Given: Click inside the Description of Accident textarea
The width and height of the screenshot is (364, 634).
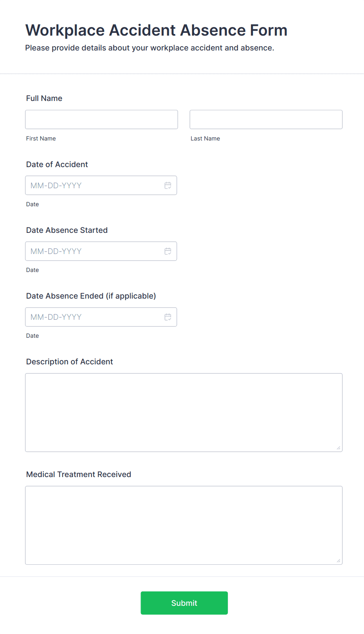Looking at the screenshot, I should click(x=184, y=412).
